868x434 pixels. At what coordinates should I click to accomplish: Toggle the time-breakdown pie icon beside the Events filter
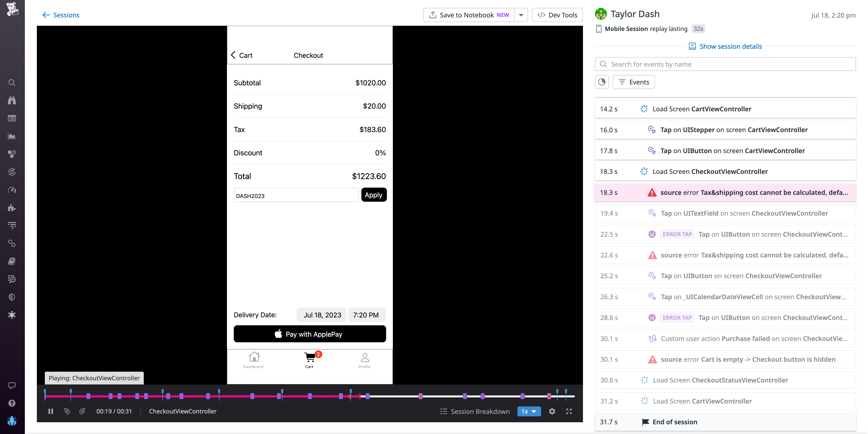click(602, 82)
